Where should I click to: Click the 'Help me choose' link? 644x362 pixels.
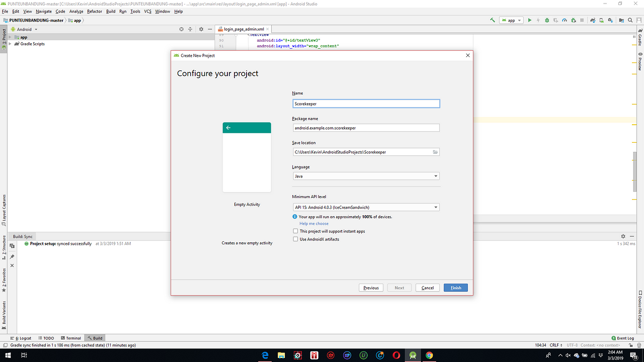pos(314,224)
